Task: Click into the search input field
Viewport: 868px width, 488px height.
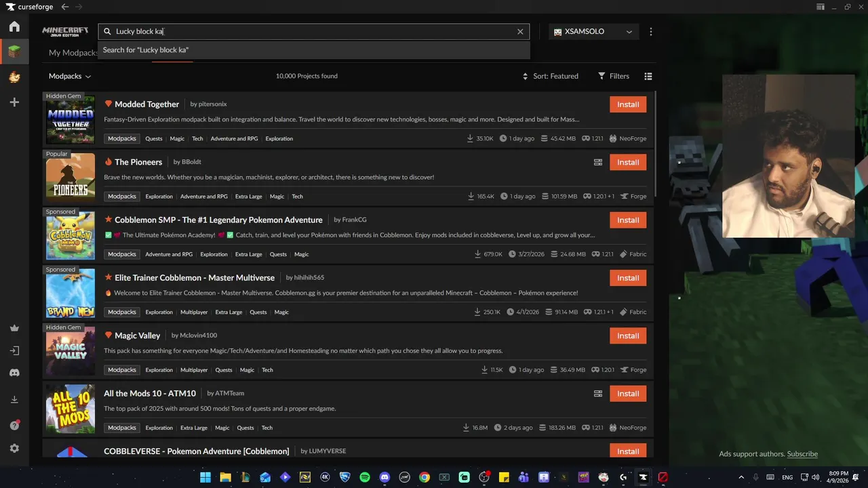Action: [314, 31]
